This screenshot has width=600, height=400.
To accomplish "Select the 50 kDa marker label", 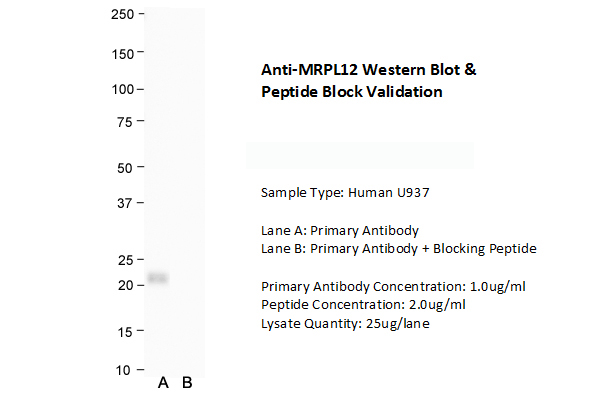I will [x=125, y=168].
